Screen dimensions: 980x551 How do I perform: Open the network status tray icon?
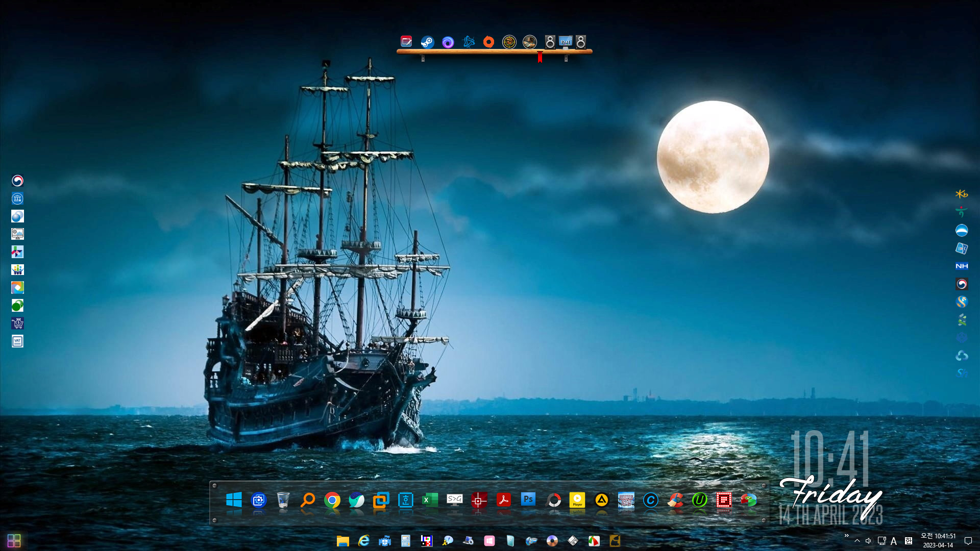click(881, 541)
